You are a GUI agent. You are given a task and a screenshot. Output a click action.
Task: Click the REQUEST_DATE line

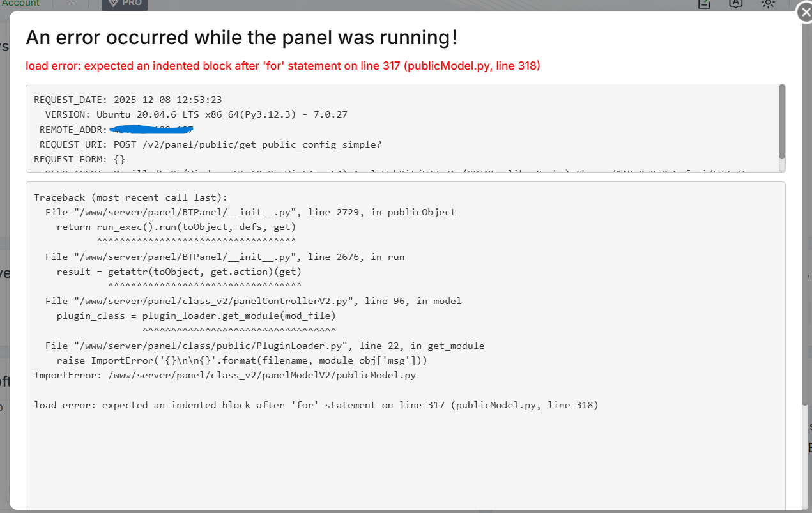[128, 100]
